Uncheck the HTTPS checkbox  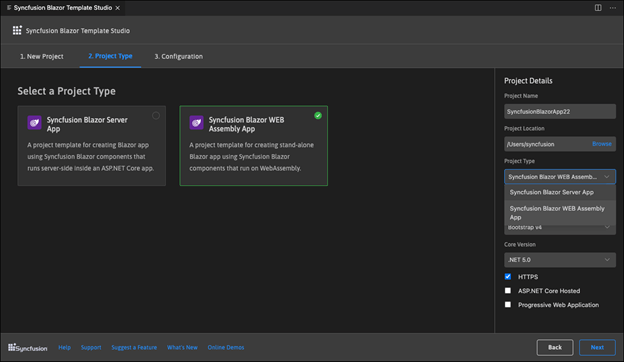[x=508, y=276]
